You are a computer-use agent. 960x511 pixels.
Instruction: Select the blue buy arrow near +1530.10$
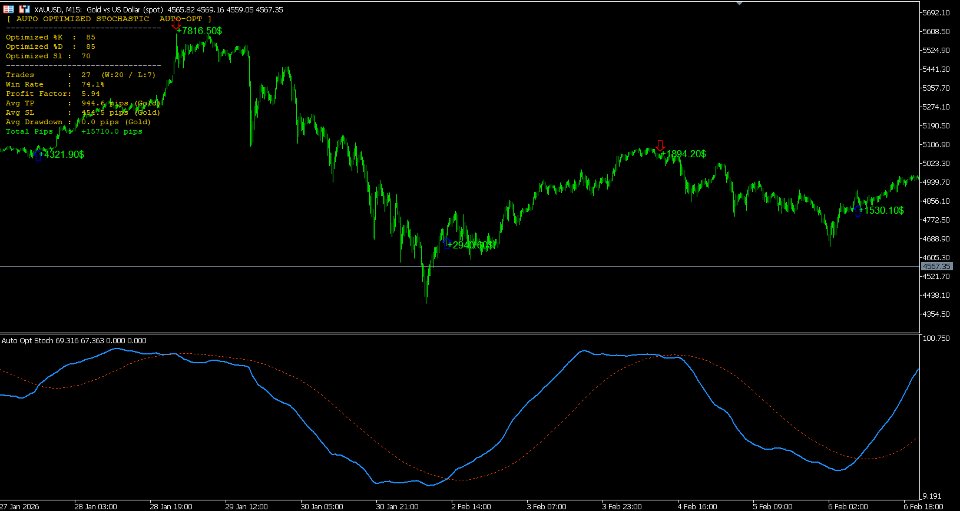pyautogui.click(x=857, y=212)
